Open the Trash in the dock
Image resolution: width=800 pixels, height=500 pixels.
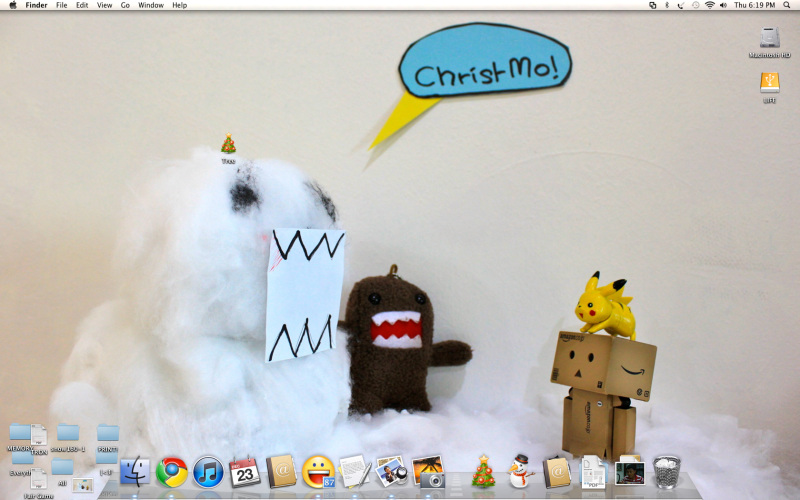[666, 470]
